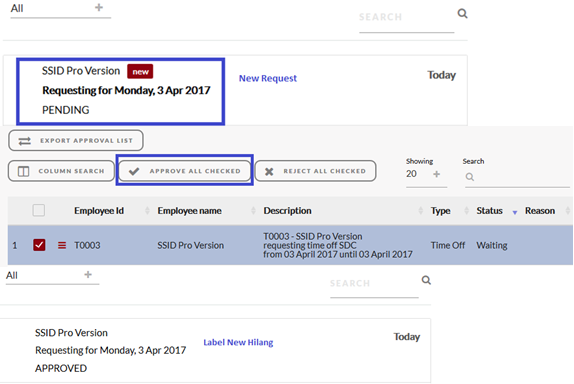Open the approved request for Monday, 3 Apr 2017

click(x=111, y=350)
